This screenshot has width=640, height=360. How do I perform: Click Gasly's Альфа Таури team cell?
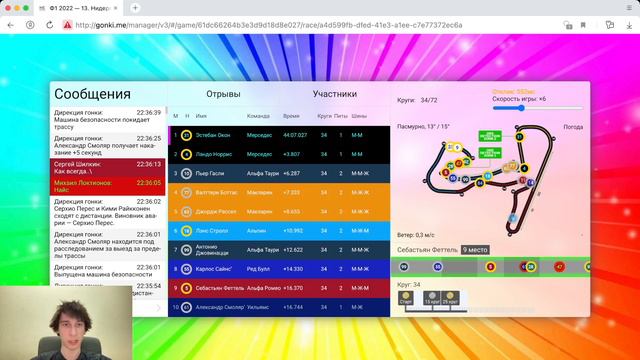pyautogui.click(x=262, y=173)
